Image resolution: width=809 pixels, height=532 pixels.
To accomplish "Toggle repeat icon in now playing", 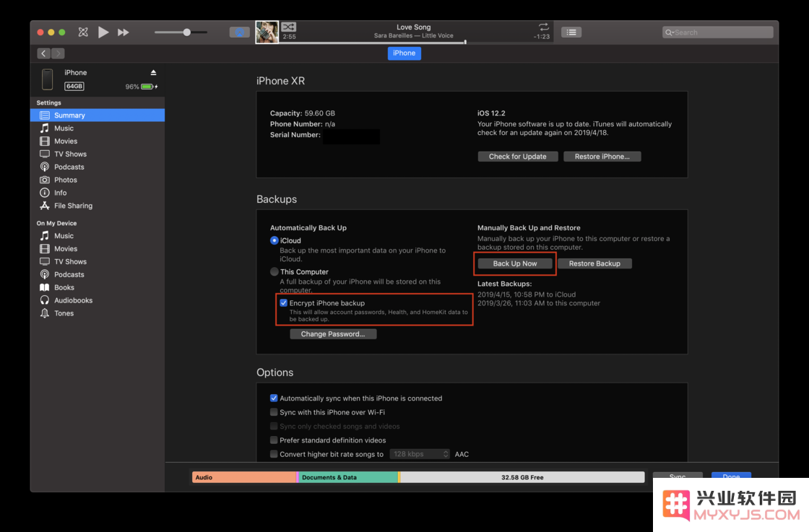I will pyautogui.click(x=544, y=26).
